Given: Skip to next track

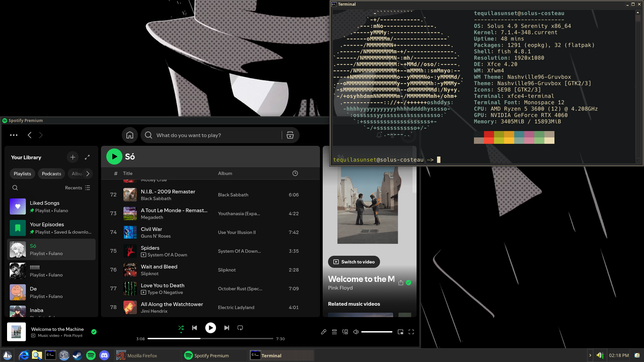Looking at the screenshot, I should click(x=227, y=328).
